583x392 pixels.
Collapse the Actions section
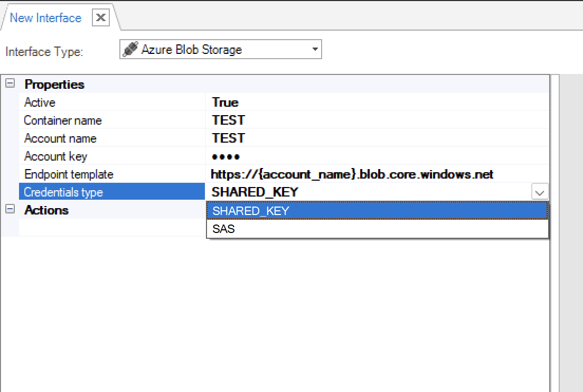[x=10, y=209]
